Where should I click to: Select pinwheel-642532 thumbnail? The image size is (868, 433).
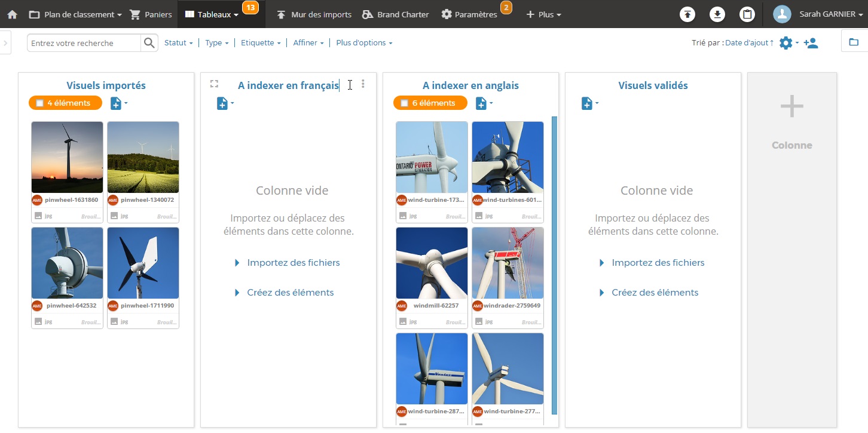pyautogui.click(x=67, y=263)
